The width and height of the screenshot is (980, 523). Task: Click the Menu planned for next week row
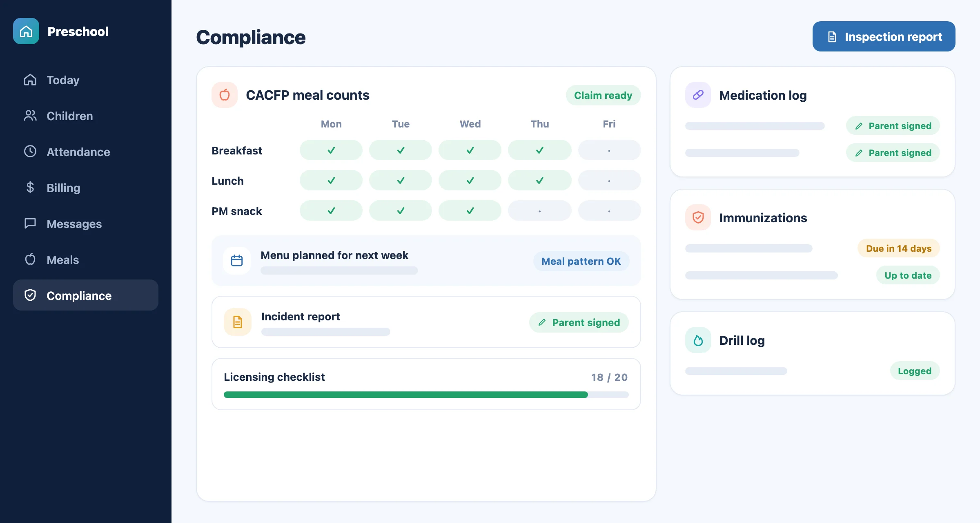tap(426, 261)
